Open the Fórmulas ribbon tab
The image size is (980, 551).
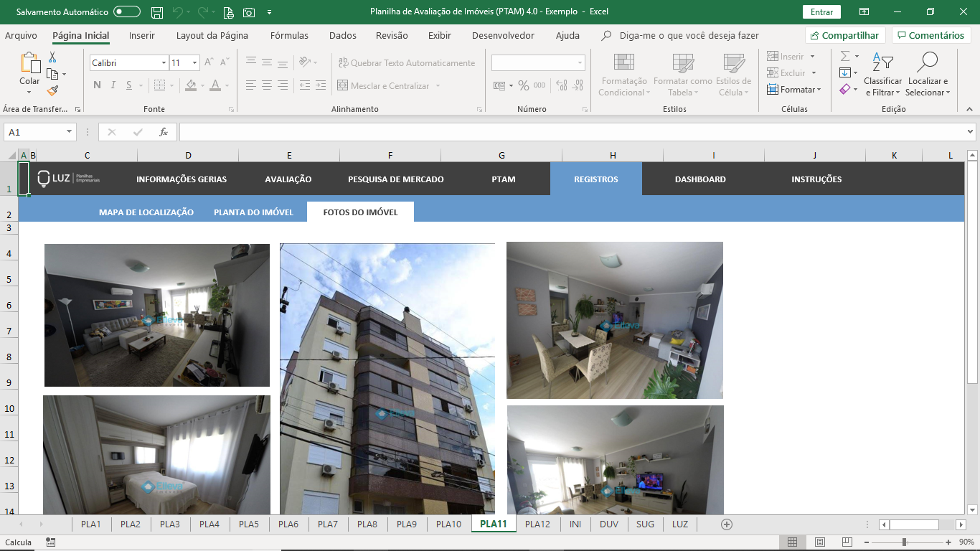pyautogui.click(x=289, y=36)
